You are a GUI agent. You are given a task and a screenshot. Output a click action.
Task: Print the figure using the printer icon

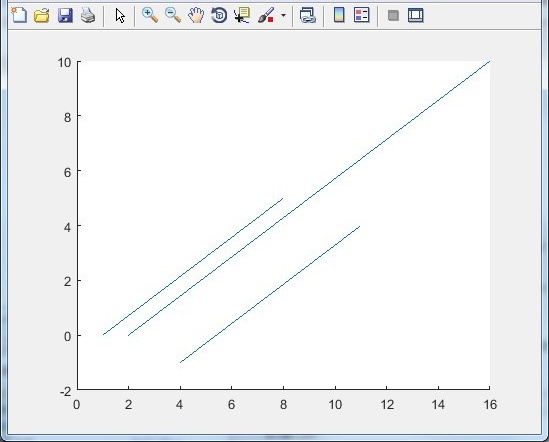[x=88, y=15]
